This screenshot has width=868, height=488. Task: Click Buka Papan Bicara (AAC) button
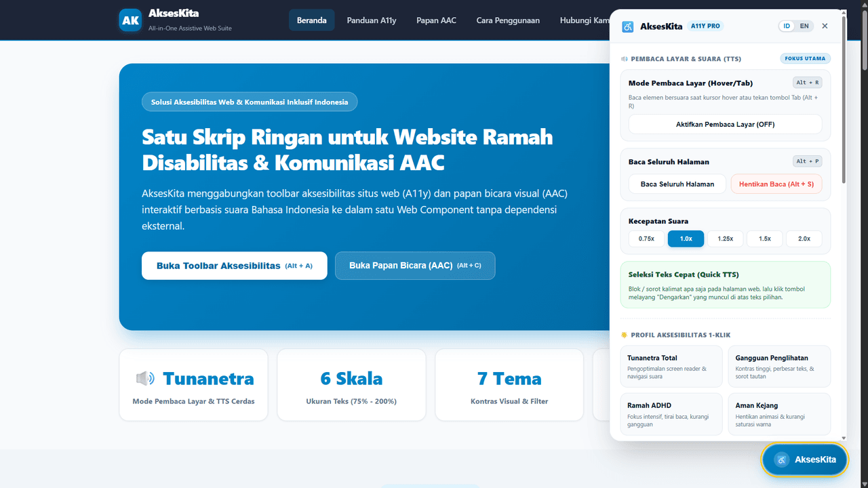pyautogui.click(x=415, y=266)
